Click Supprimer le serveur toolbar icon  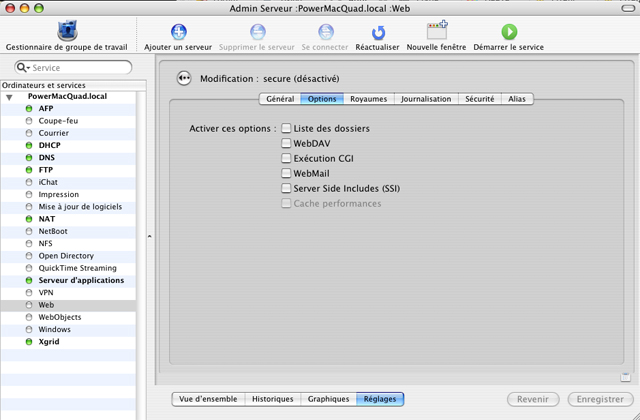[258, 31]
